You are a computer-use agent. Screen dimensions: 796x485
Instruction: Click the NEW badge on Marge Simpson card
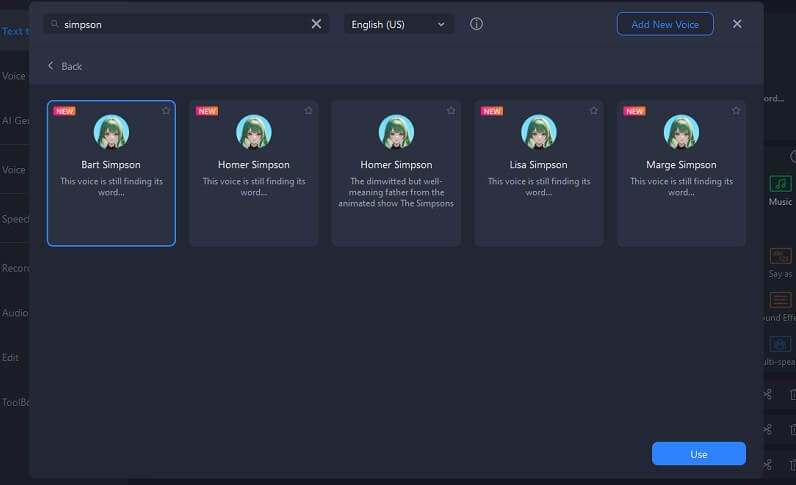point(635,111)
